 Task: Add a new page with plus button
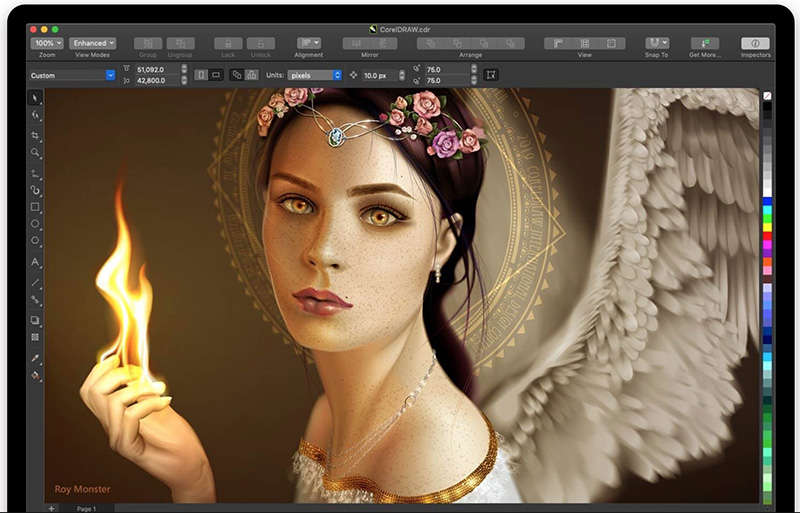tap(52, 508)
